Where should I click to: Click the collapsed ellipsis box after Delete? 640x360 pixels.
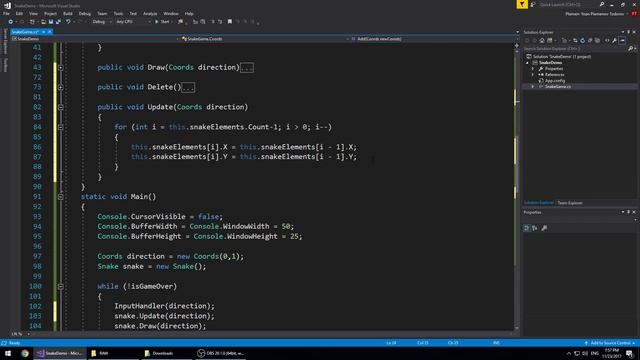click(x=188, y=87)
